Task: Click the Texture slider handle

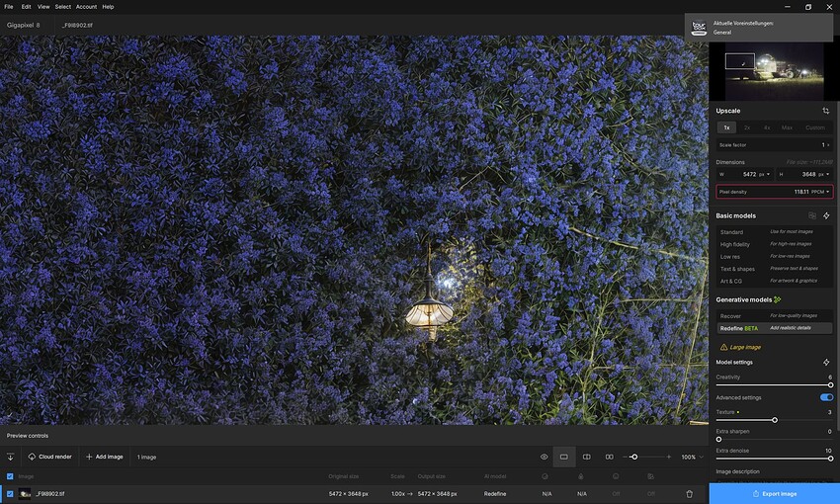Action: pos(775,420)
